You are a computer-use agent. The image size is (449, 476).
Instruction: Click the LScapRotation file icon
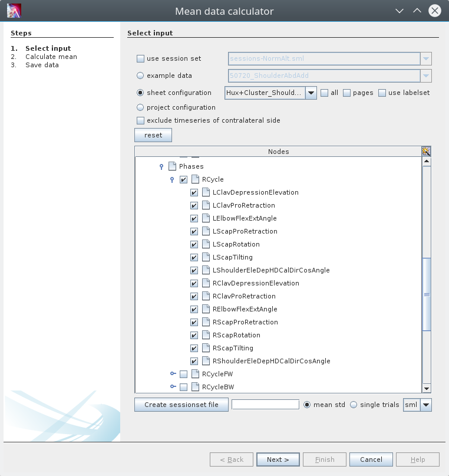click(x=206, y=244)
